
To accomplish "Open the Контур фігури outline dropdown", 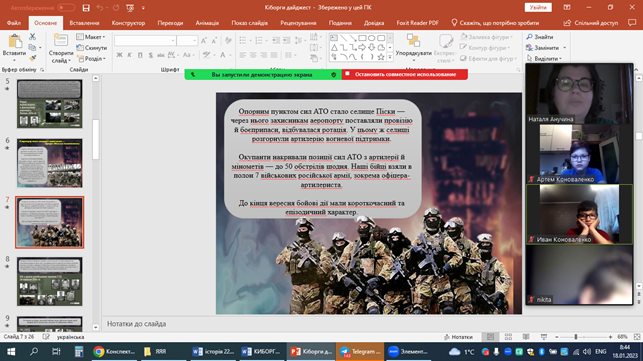I will pyautogui.click(x=485, y=48).
